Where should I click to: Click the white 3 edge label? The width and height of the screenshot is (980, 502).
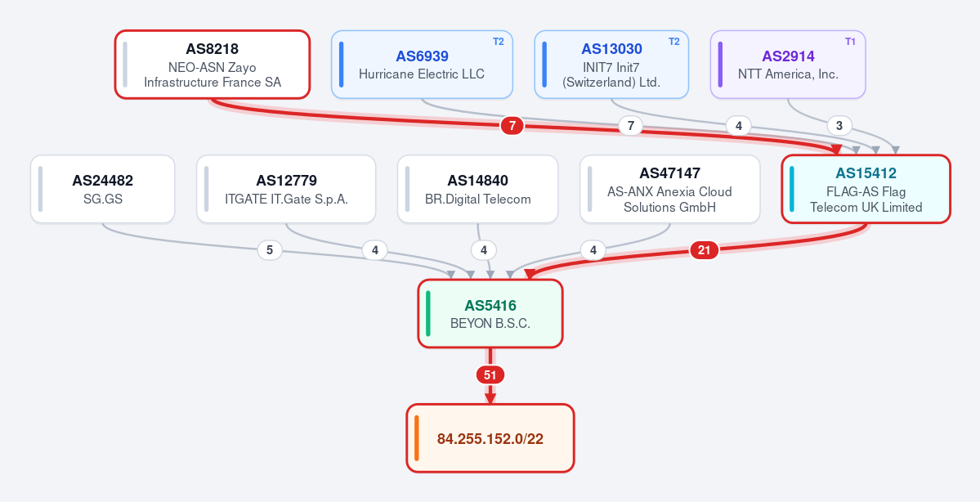(839, 126)
